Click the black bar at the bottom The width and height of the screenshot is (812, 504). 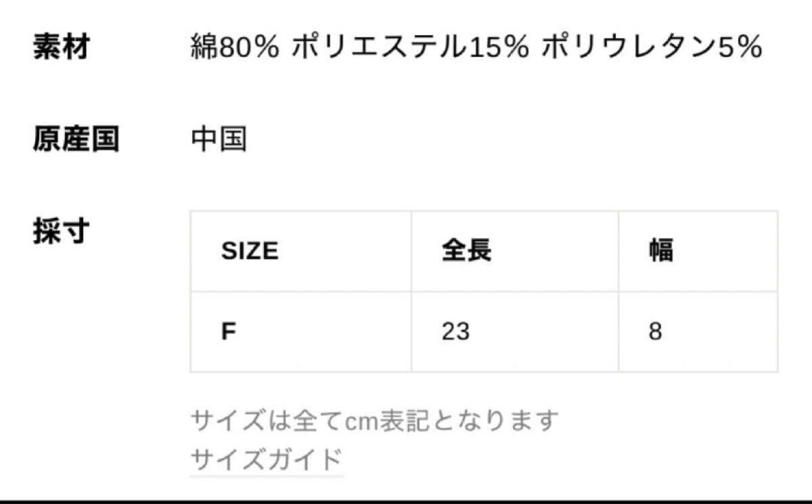406,501
